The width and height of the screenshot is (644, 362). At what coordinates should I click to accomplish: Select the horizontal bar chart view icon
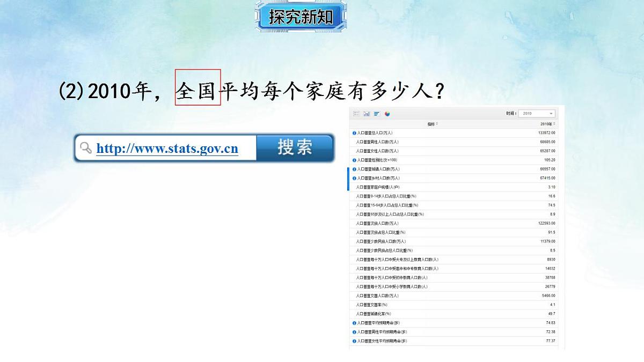(377, 114)
